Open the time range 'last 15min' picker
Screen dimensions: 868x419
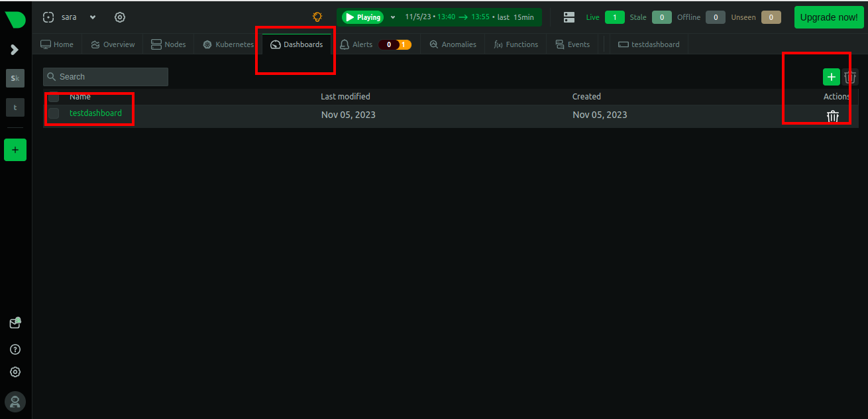[470, 17]
